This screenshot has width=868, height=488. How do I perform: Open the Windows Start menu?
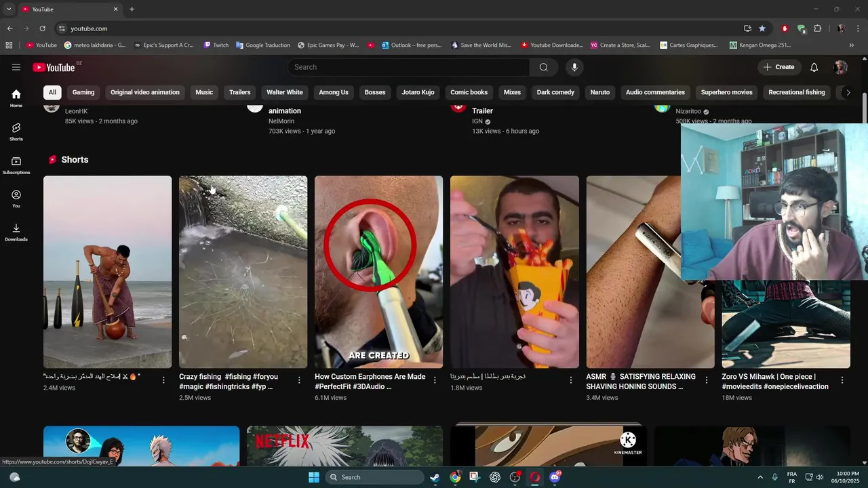(x=314, y=477)
